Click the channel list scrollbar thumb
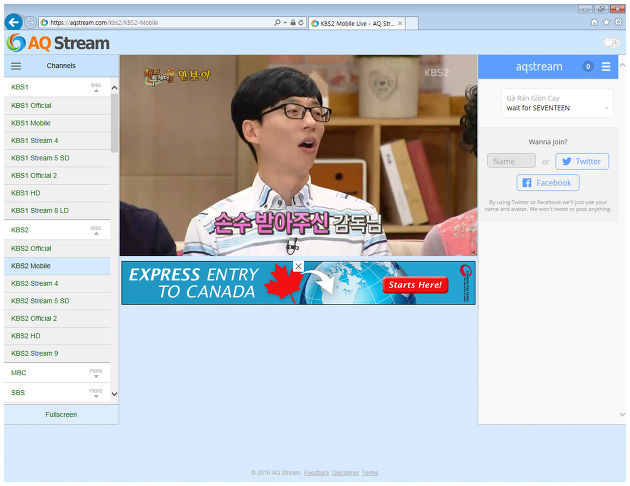The height and width of the screenshot is (486, 630). click(x=115, y=123)
